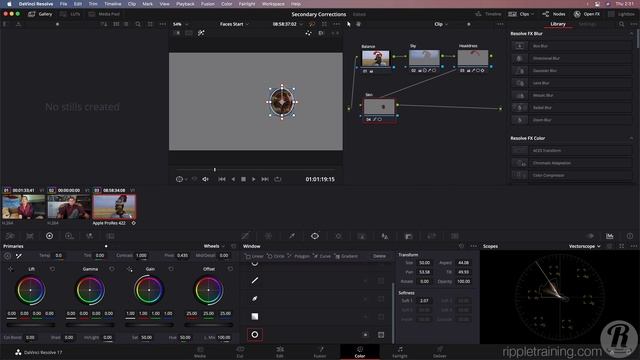Select the third clip thumbnail Apple ProRes 422
Screen dimensions: 640x360
point(114,207)
